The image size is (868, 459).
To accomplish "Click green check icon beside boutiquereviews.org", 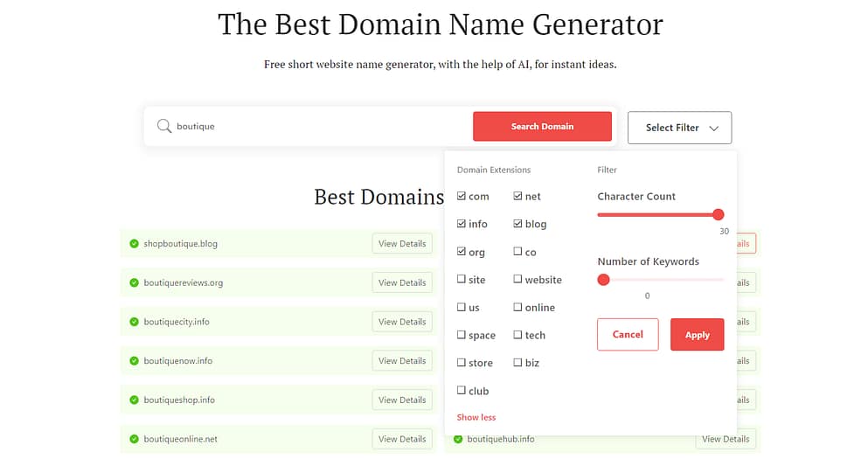I will [x=134, y=283].
